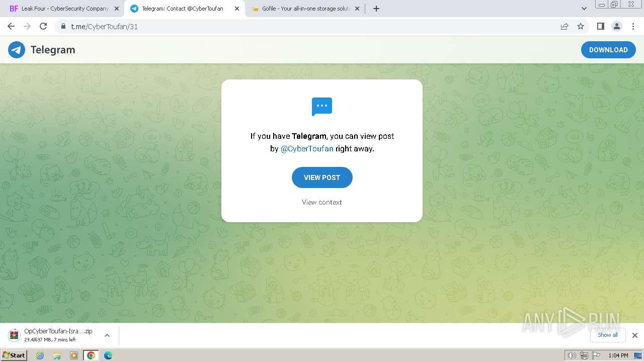Viewport: 644px width, 362px height.
Task: Go back to previous page
Action: (11, 27)
